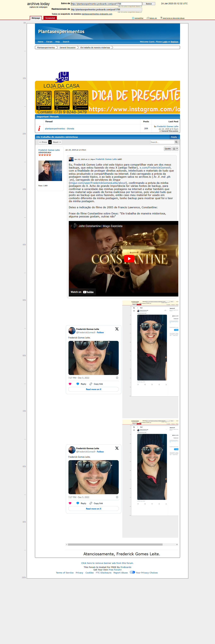
Task: Click the small avatar in the quoted post header
Action: click(71, 159)
